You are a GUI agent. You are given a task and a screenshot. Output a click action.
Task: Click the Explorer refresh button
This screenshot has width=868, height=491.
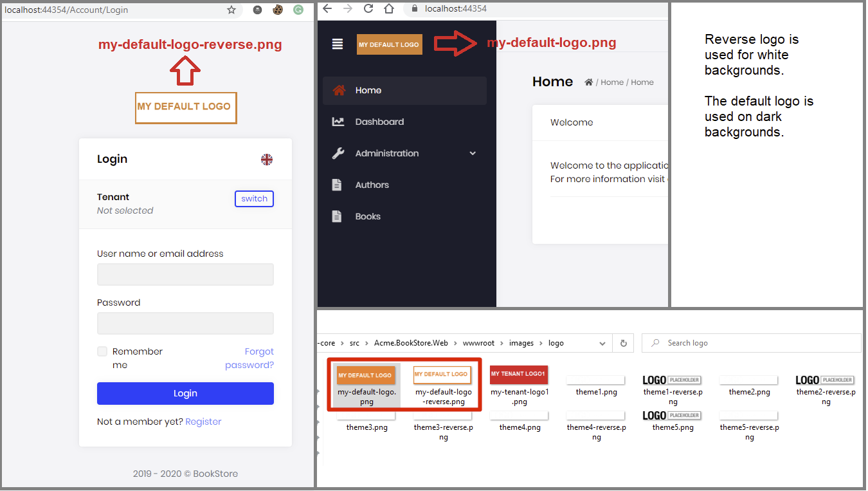click(x=623, y=343)
